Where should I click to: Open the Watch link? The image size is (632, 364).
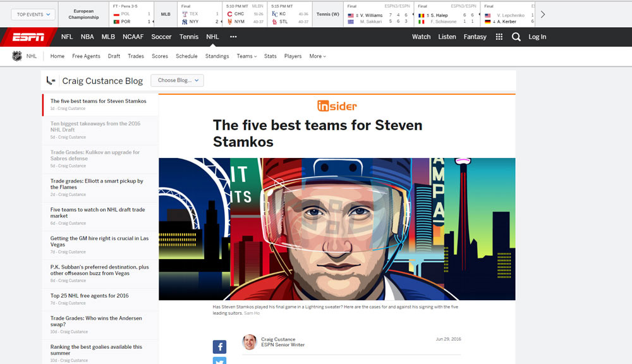[x=421, y=37]
